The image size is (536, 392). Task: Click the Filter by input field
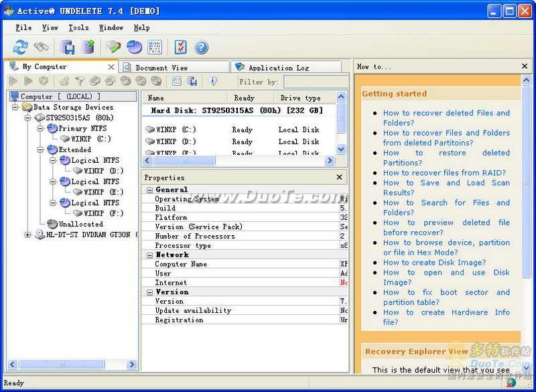315,82
